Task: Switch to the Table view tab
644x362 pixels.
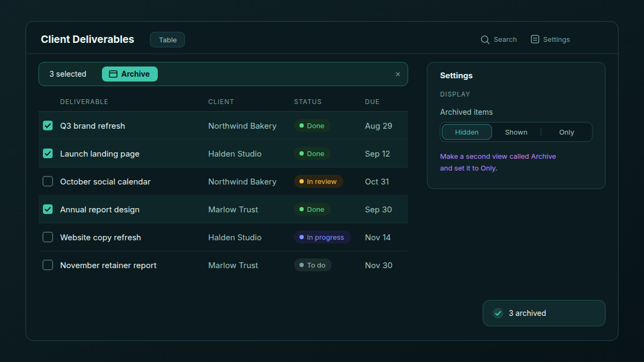Action: [167, 40]
